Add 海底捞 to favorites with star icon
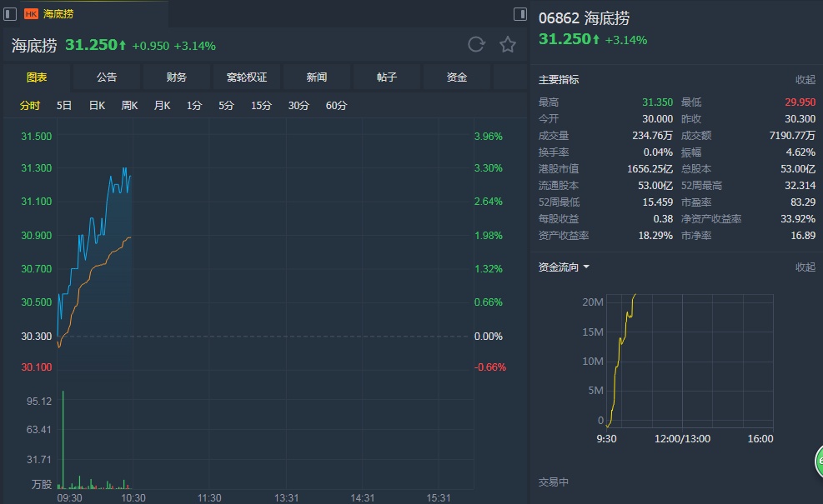This screenshot has height=504, width=823. tap(508, 45)
